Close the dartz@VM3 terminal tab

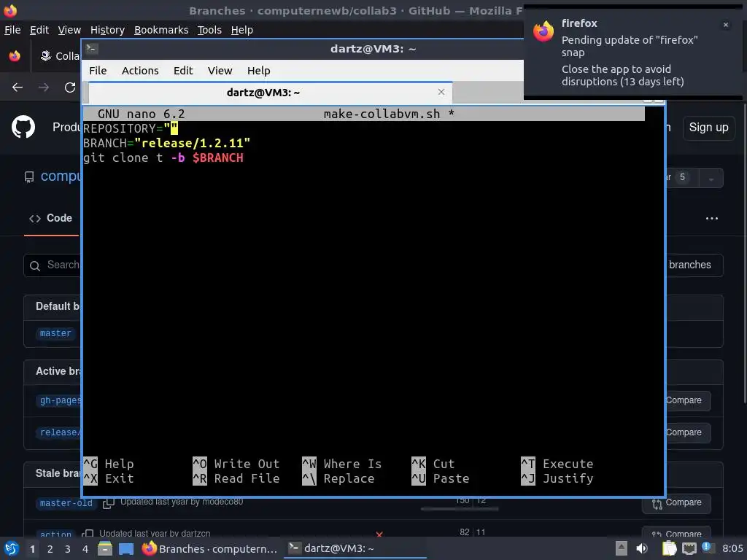click(x=441, y=92)
